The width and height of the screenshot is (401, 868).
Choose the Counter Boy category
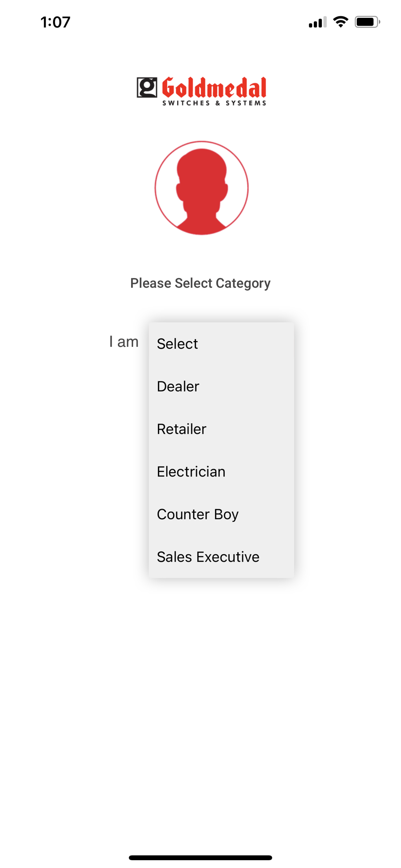point(221,514)
